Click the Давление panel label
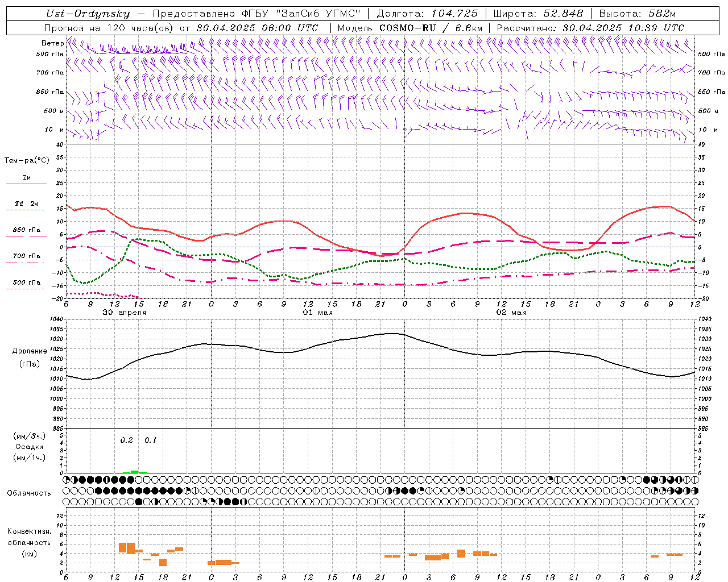728x582 pixels. pos(30,351)
